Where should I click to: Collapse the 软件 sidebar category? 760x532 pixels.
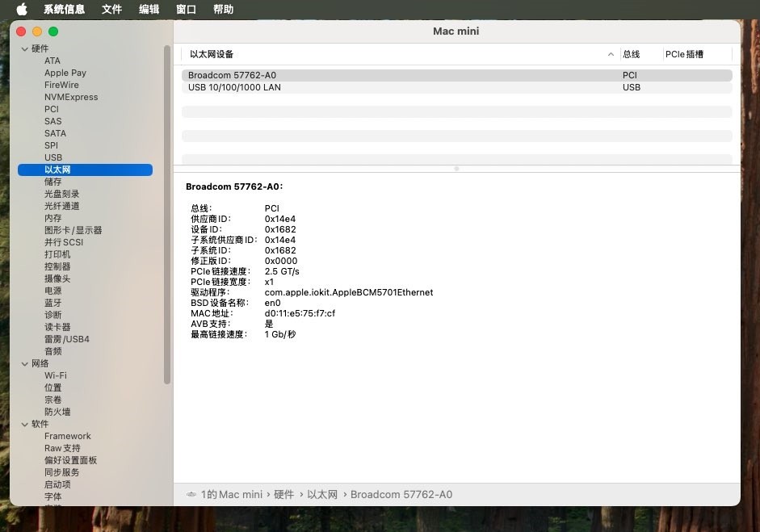coord(25,425)
